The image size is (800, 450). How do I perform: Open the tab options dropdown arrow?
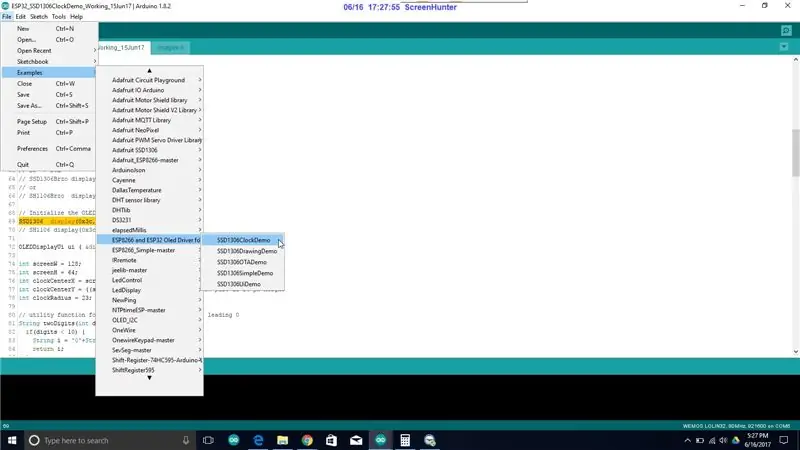[784, 47]
